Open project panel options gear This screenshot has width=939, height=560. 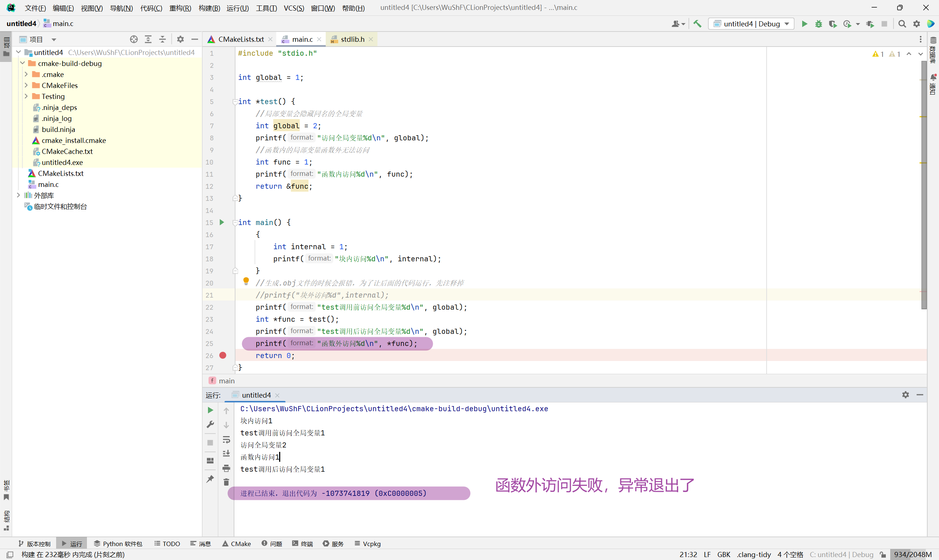tap(180, 39)
